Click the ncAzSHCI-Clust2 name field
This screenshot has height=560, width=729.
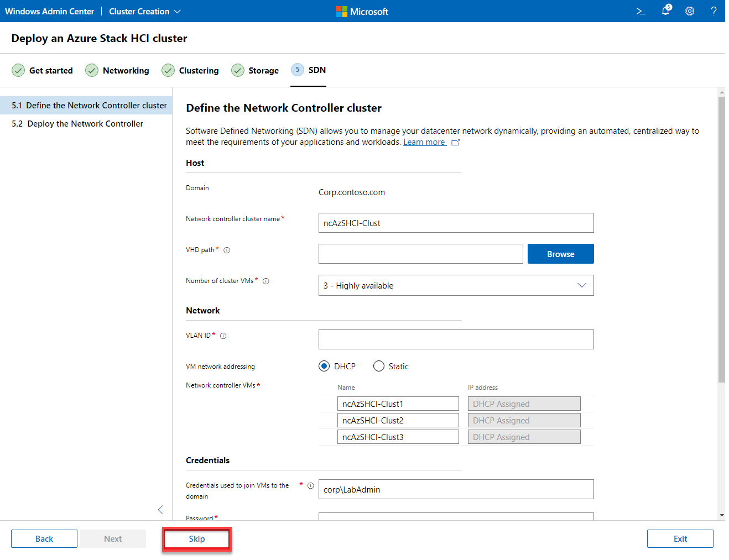pyautogui.click(x=398, y=420)
